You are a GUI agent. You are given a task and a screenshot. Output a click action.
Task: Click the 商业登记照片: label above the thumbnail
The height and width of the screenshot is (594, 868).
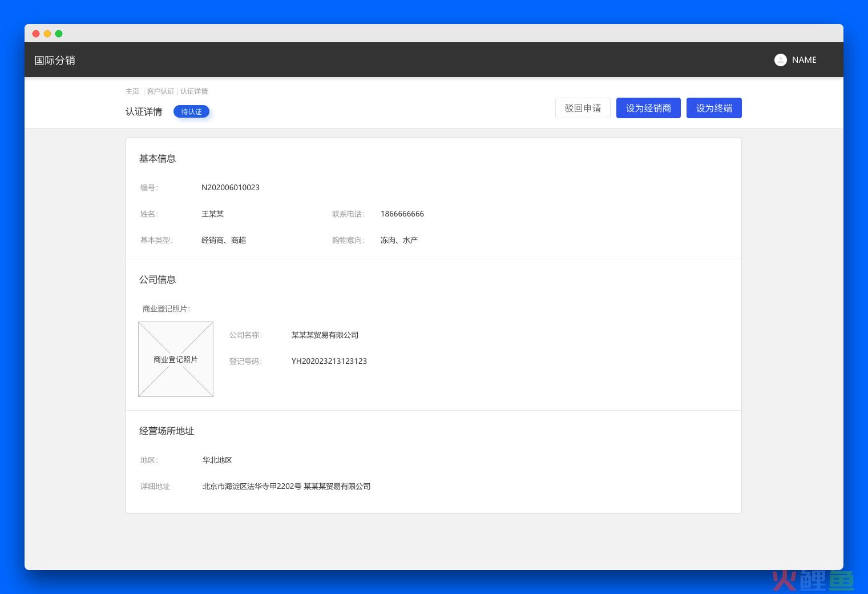click(166, 309)
